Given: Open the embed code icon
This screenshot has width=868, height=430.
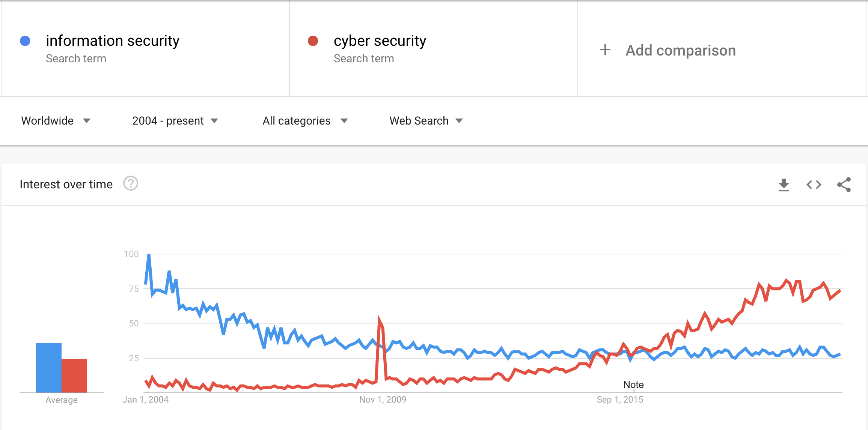Looking at the screenshot, I should click(x=814, y=185).
